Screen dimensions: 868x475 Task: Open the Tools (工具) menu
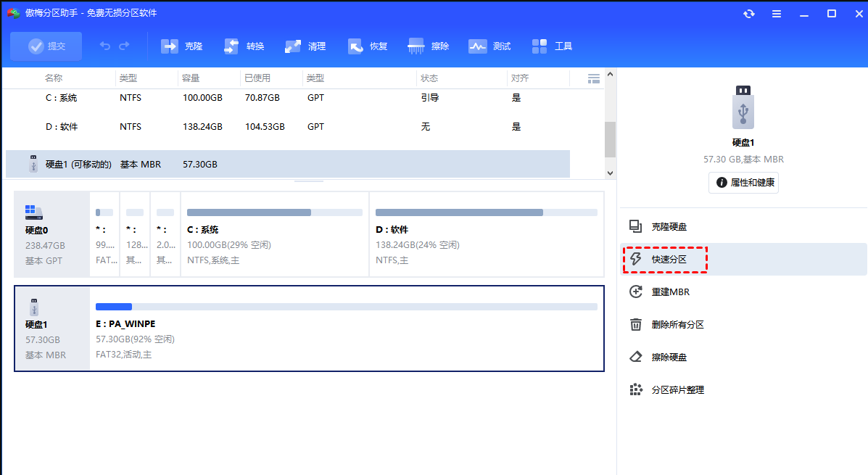(540, 46)
